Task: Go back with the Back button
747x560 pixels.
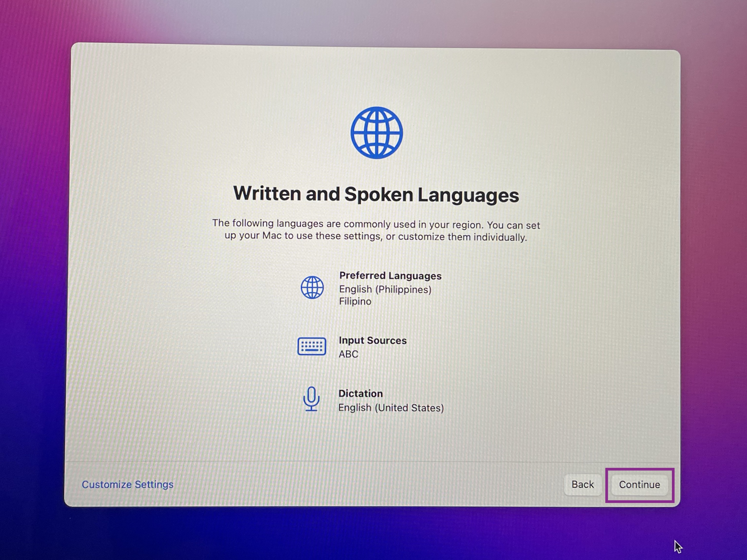Action: [583, 484]
